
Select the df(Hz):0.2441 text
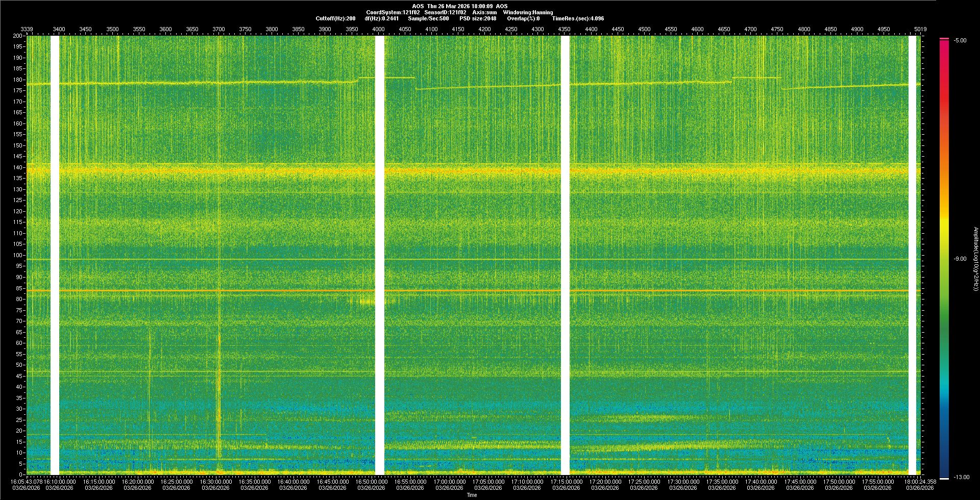[x=381, y=18]
